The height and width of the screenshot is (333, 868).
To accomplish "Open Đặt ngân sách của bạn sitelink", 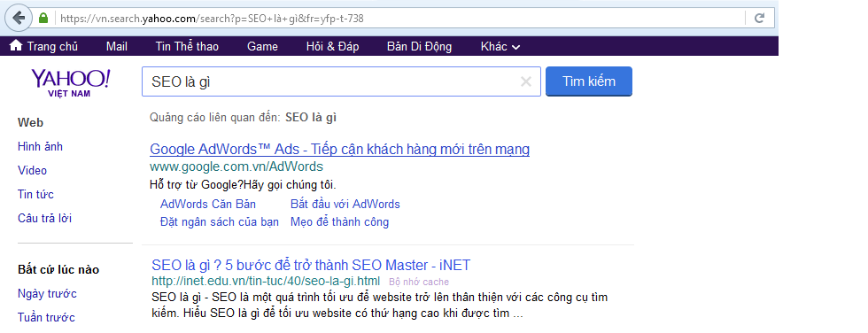I will pos(220,222).
